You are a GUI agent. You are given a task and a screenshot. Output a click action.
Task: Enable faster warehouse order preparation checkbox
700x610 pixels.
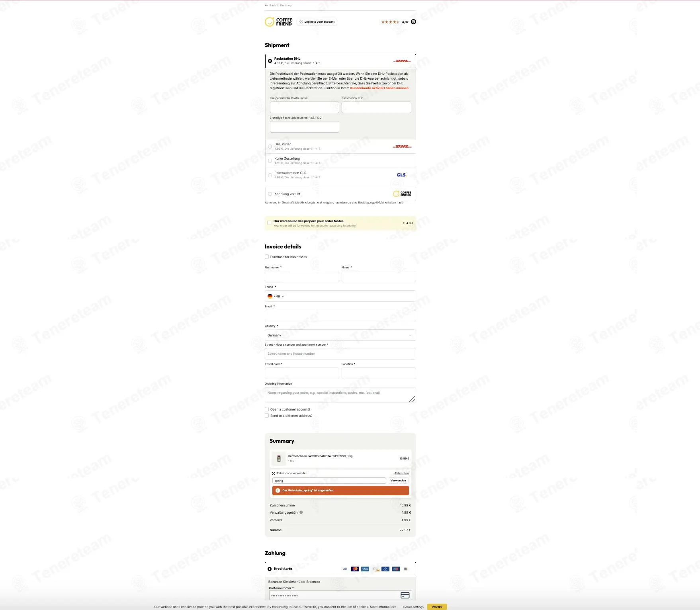pos(269,223)
